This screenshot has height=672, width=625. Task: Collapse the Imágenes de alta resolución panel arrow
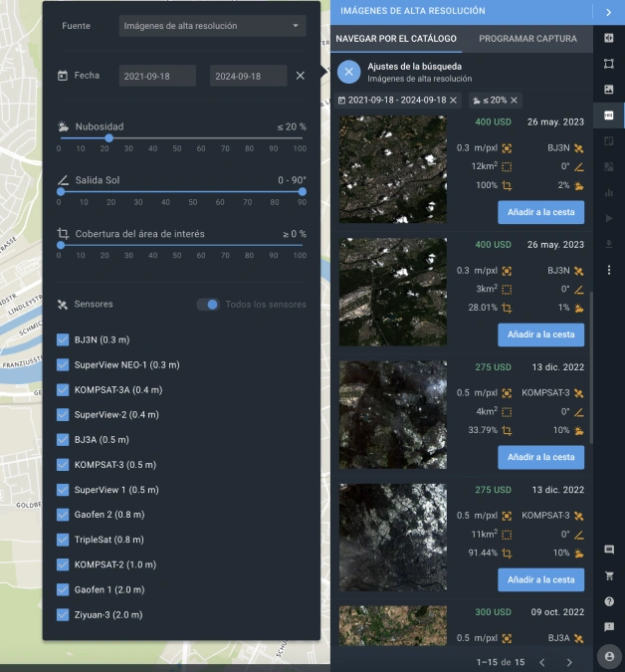coord(608,12)
